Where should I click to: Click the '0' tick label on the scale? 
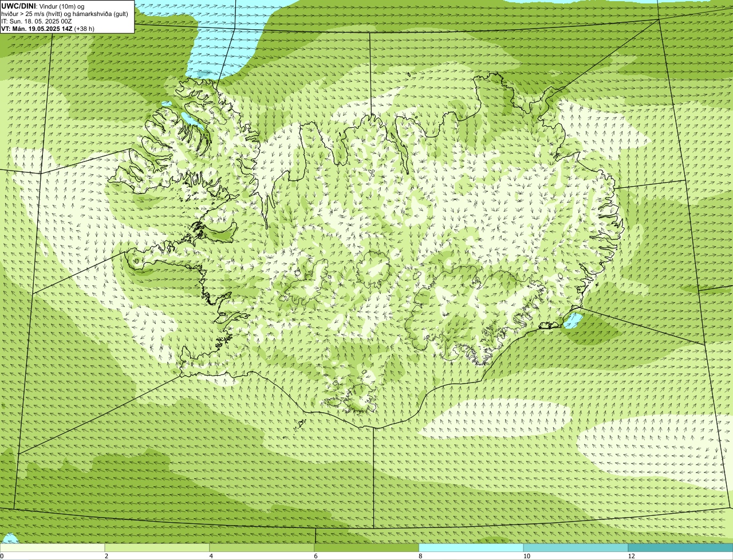2,556
